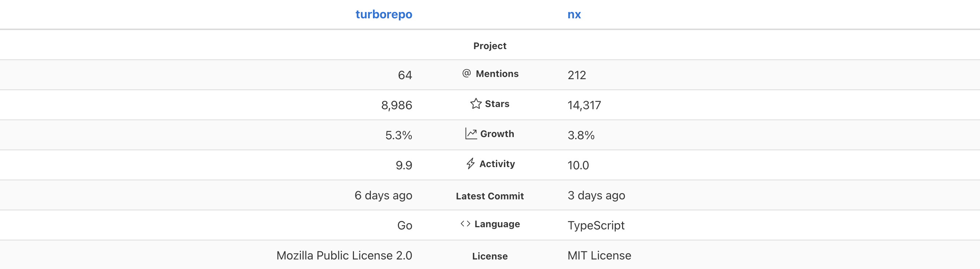The height and width of the screenshot is (269, 980).
Task: Click the TypeScript language value
Action: click(596, 225)
